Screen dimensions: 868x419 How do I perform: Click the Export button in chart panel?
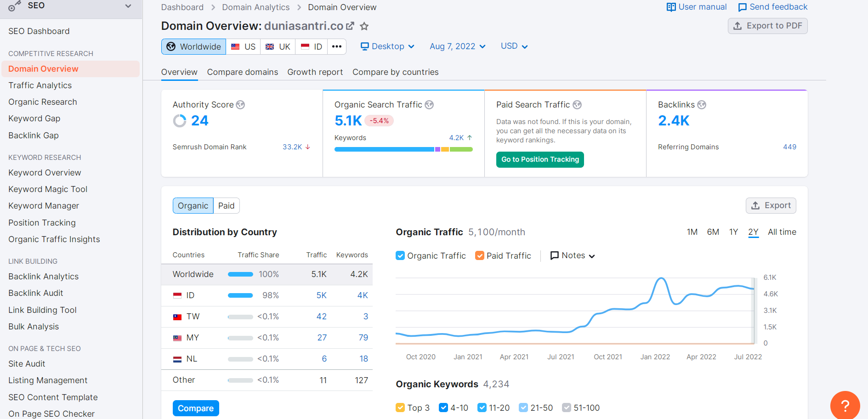[771, 205]
